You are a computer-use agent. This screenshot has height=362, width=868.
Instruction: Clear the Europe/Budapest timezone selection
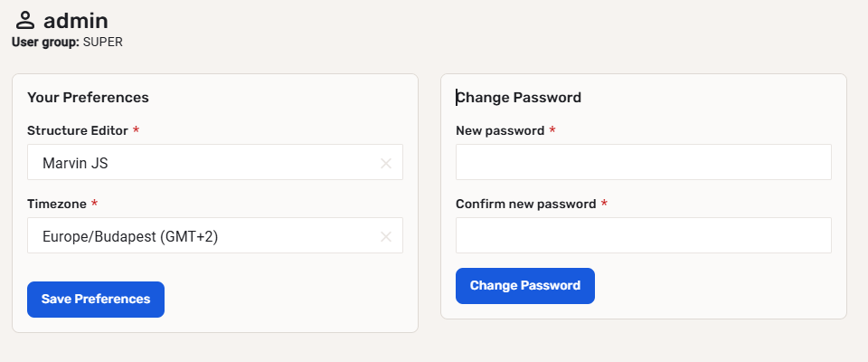pyautogui.click(x=386, y=236)
